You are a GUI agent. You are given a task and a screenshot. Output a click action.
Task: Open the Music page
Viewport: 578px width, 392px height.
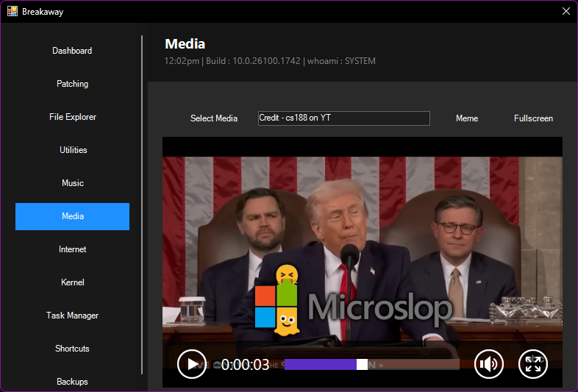point(72,183)
